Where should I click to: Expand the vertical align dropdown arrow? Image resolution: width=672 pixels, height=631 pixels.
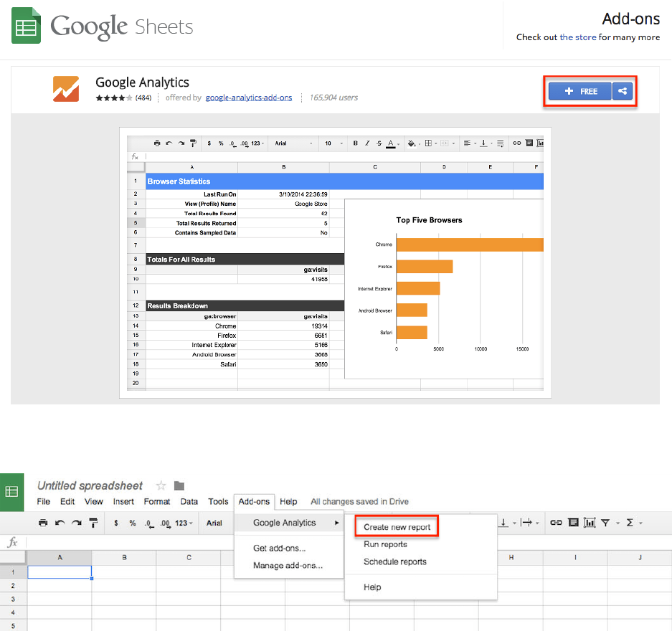(x=514, y=523)
